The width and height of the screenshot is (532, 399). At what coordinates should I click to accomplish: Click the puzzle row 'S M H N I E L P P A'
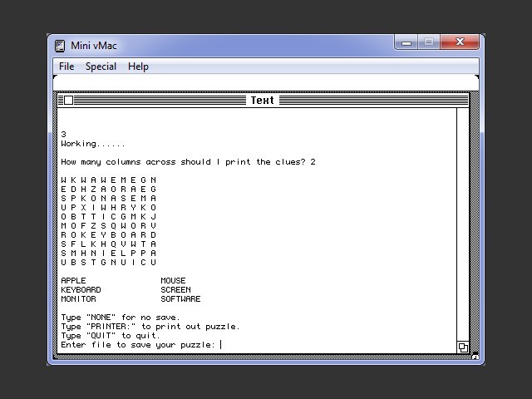pyautogui.click(x=109, y=253)
